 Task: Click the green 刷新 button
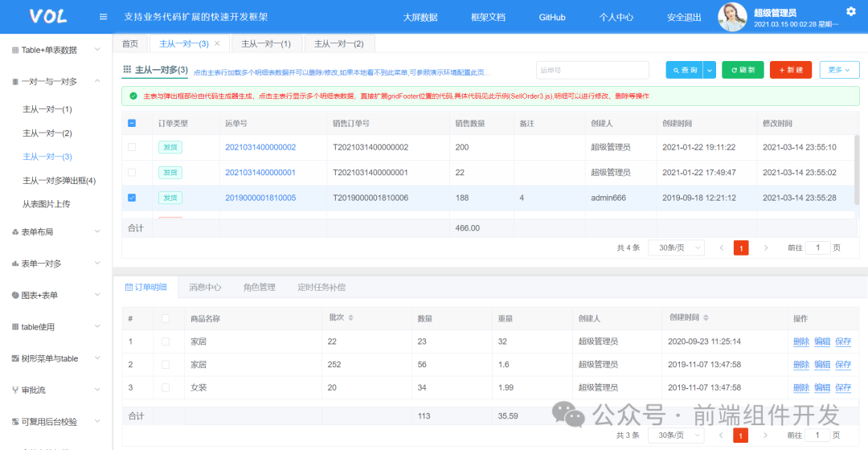(743, 70)
